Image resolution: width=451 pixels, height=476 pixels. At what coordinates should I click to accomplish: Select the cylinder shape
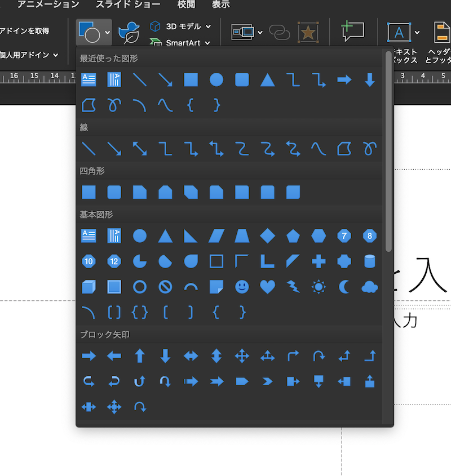tap(369, 261)
